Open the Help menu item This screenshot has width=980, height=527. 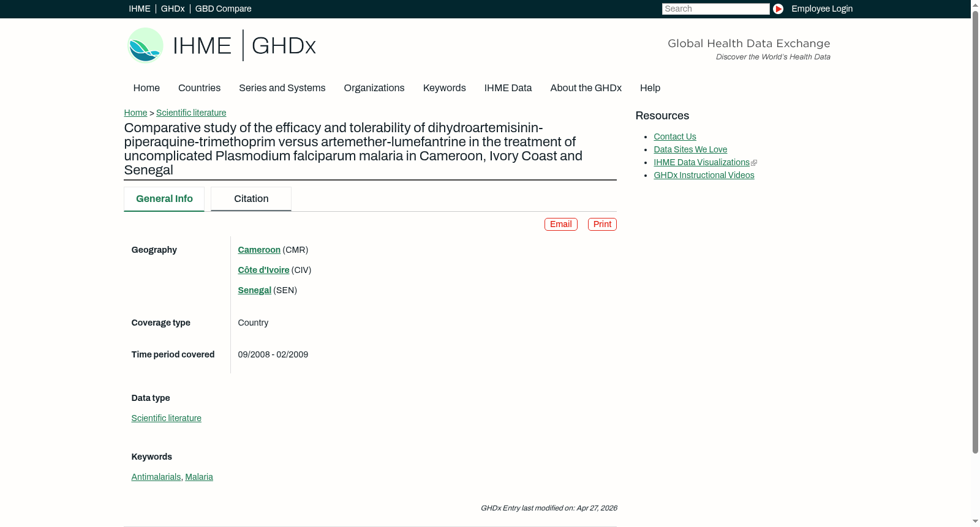point(650,88)
